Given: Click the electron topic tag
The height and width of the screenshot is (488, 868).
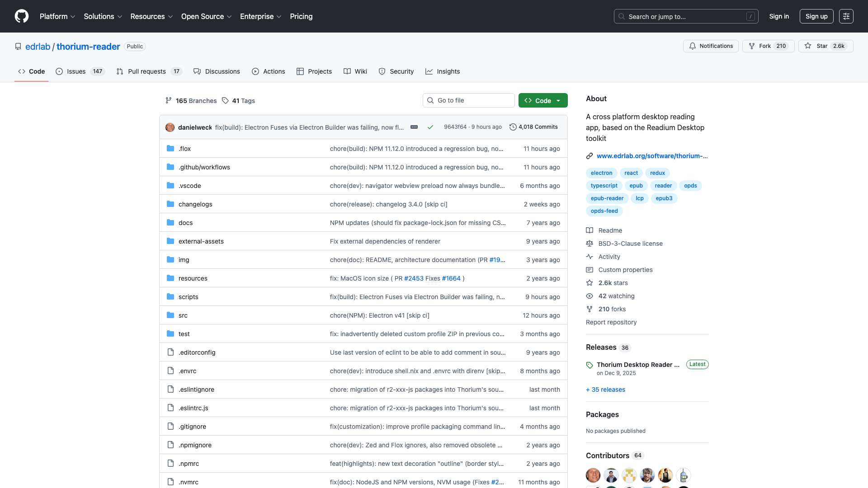Looking at the screenshot, I should (x=601, y=173).
